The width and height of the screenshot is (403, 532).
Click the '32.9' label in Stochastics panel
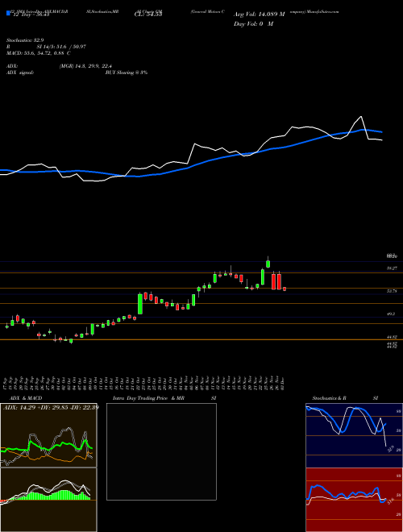(390, 448)
